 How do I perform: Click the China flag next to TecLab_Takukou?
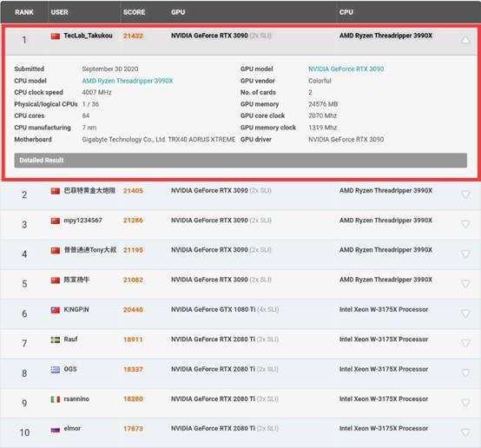tap(56, 36)
